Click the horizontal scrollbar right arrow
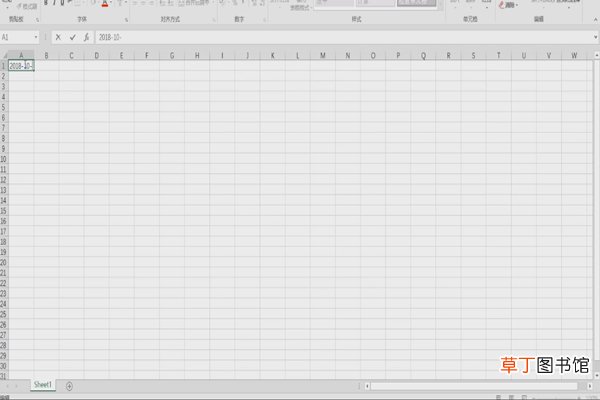 click(x=590, y=386)
